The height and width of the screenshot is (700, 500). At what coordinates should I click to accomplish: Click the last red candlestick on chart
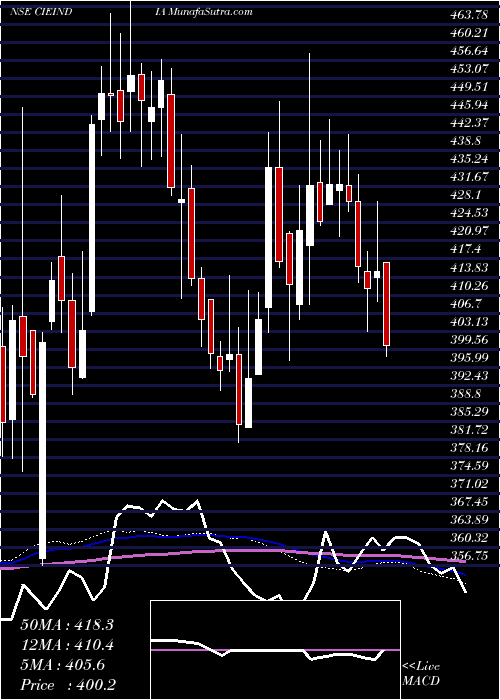(x=387, y=304)
